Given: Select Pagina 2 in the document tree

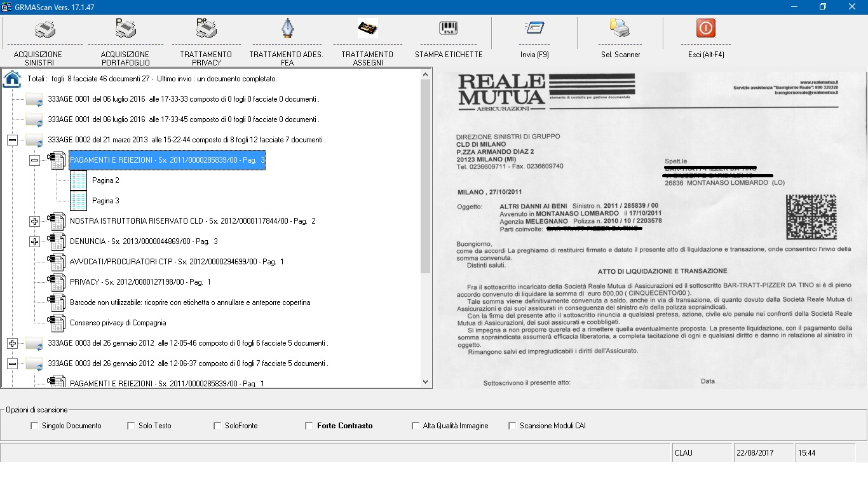Looking at the screenshot, I should coord(105,180).
